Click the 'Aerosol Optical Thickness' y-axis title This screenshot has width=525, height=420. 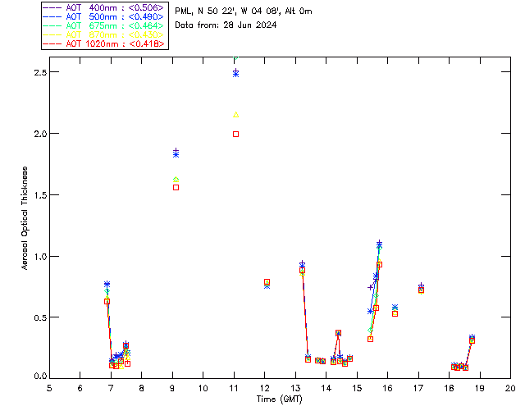pos(25,218)
